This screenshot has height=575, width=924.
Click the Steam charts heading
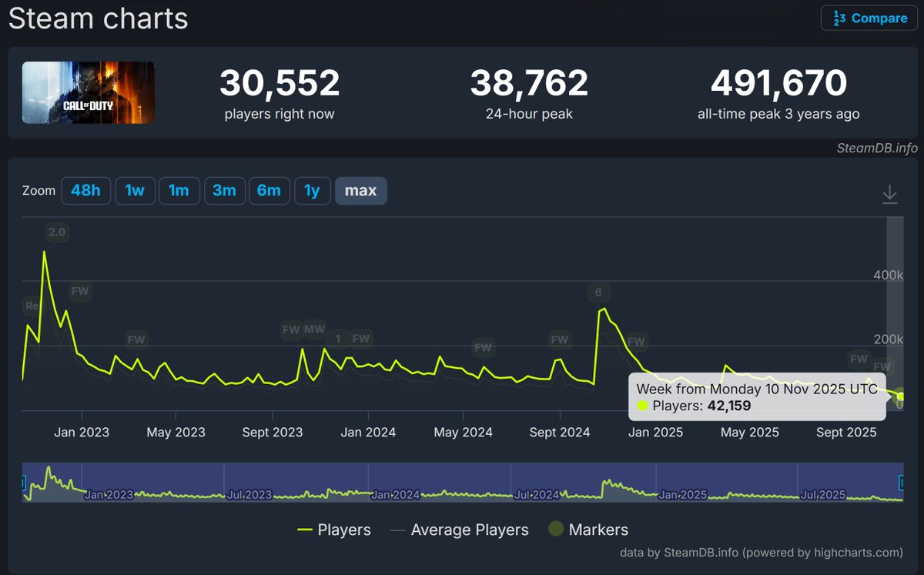[x=98, y=18]
